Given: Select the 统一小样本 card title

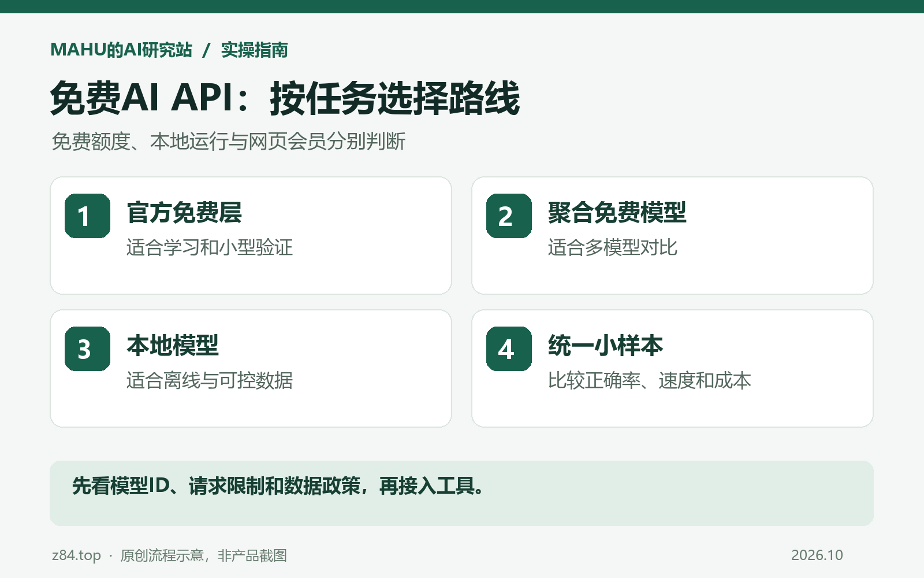Looking at the screenshot, I should coord(605,346).
